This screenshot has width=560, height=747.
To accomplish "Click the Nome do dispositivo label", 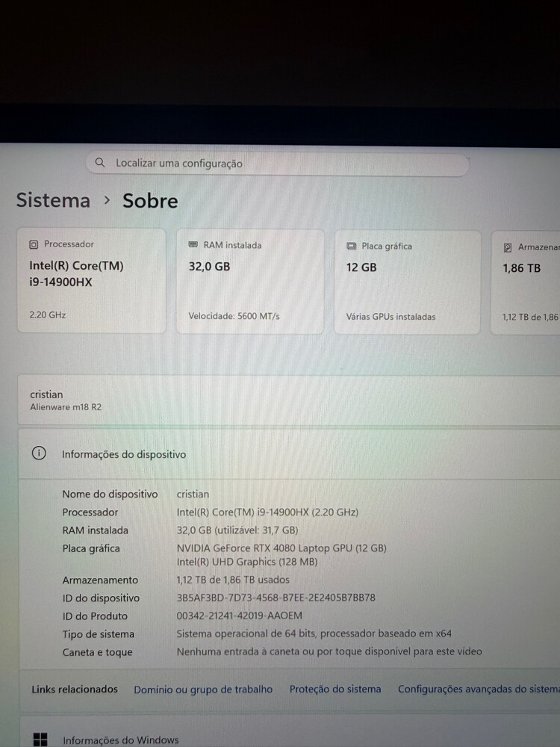I will pos(110,494).
